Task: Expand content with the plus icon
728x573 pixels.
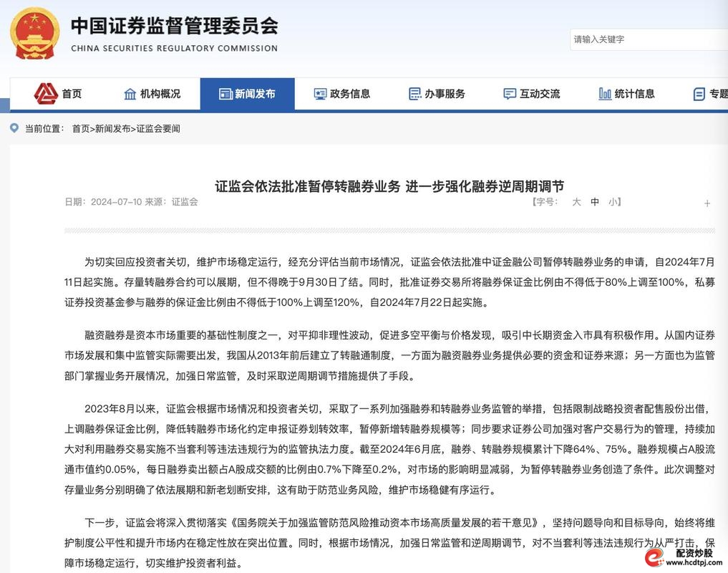Action: click(x=707, y=203)
